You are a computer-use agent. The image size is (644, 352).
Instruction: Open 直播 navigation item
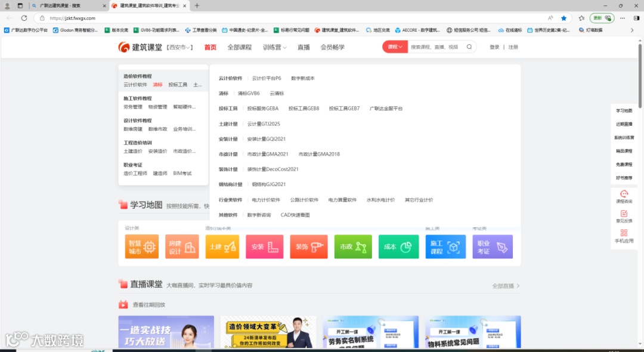pyautogui.click(x=304, y=47)
